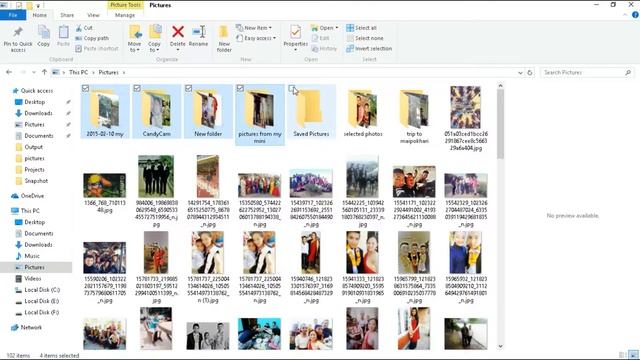The width and height of the screenshot is (640, 360).
Task: Uncheck pictures from my mini checkbox
Action: click(x=240, y=88)
